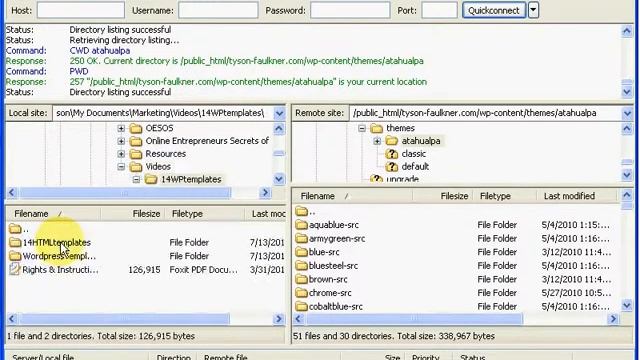Click the blue-src folder icon
640x360 pixels.
coord(302,252)
